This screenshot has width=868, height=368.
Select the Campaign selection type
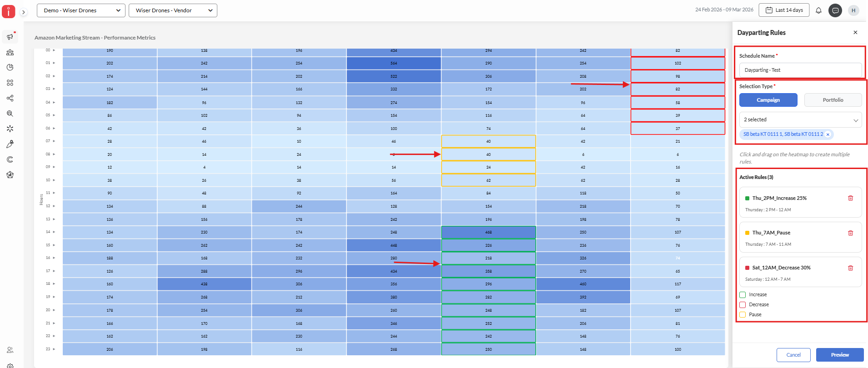[768, 100]
